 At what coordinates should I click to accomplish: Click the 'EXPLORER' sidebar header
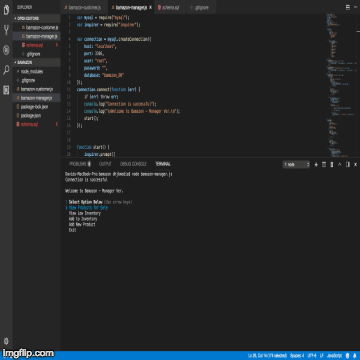[25, 7]
